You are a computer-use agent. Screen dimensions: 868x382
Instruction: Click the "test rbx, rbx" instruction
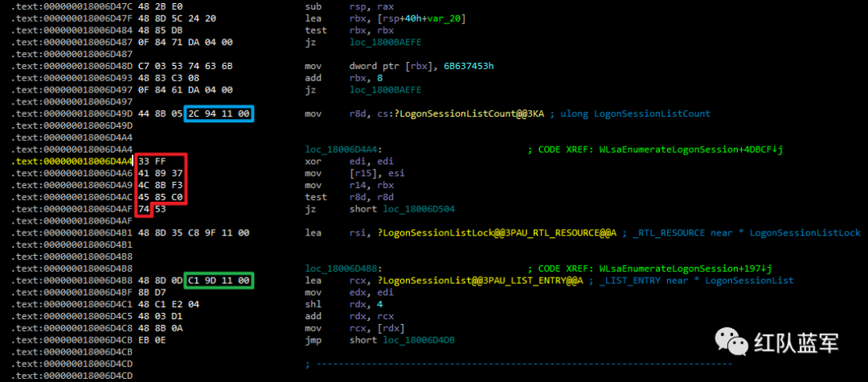click(350, 31)
